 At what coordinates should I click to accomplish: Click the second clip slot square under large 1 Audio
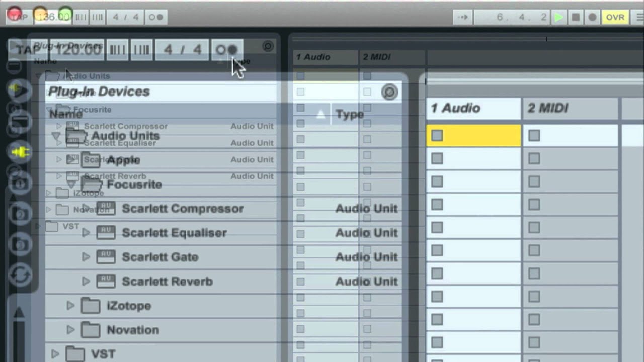(x=437, y=159)
